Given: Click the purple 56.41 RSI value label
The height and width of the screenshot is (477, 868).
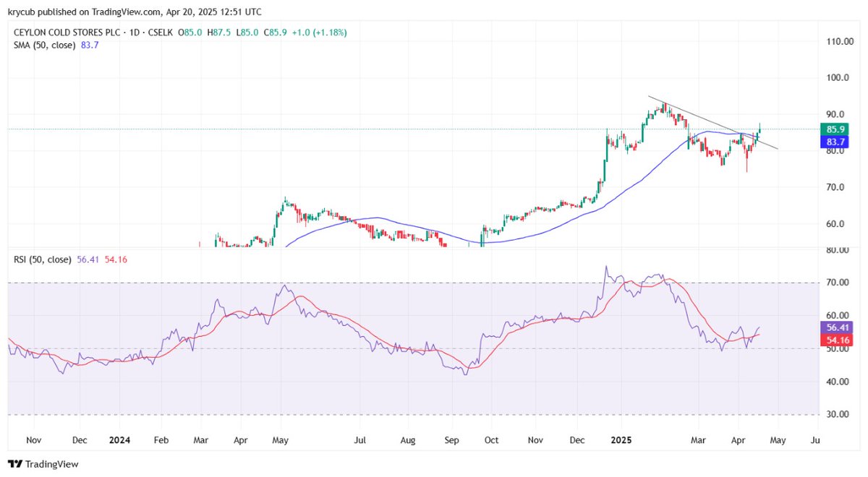Looking at the screenshot, I should 837,327.
